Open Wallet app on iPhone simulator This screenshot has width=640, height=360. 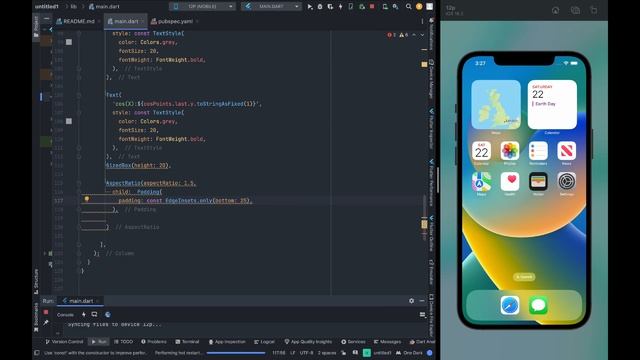coord(538,181)
